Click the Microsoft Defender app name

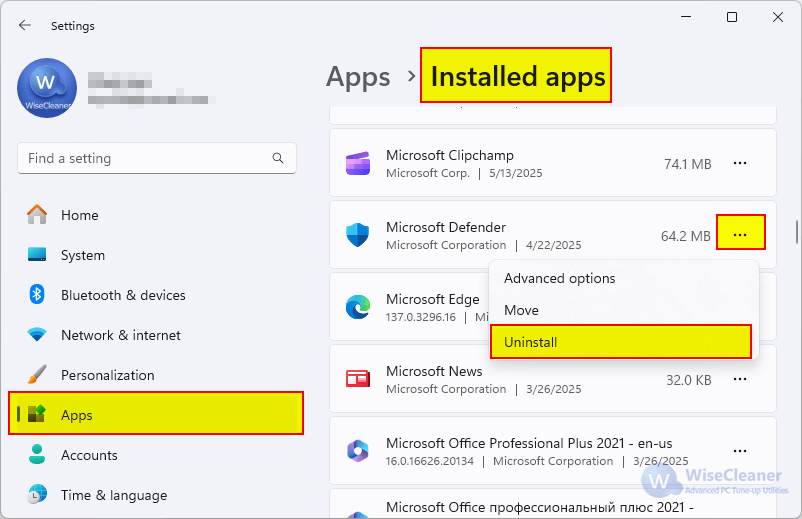click(445, 227)
